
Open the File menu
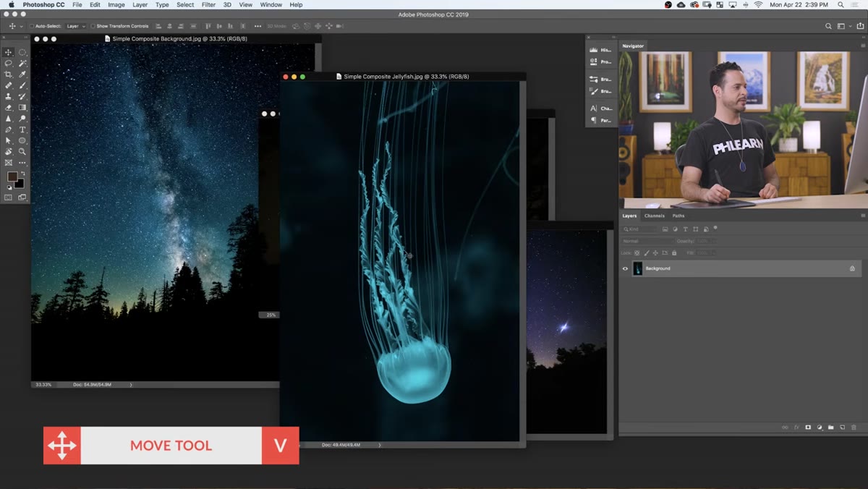pyautogui.click(x=77, y=4)
